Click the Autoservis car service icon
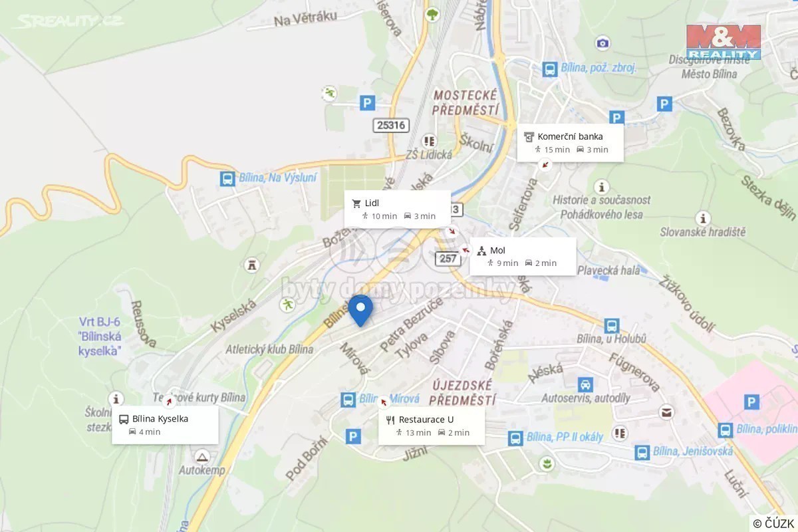This screenshot has width=798, height=532. (x=585, y=384)
